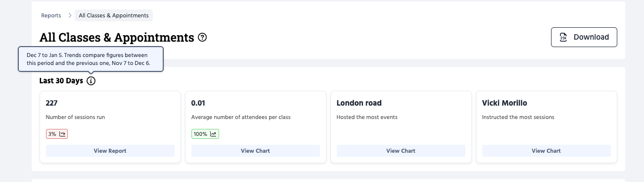Open View Report for sessions run
This screenshot has width=644, height=182.
point(110,151)
